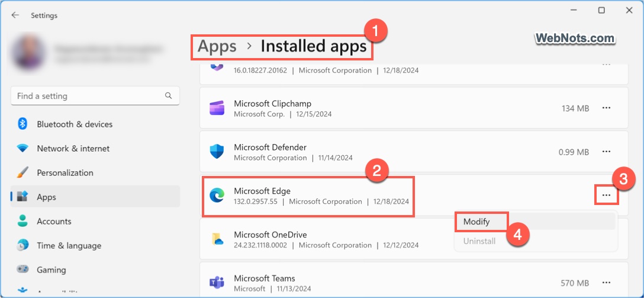644x298 pixels.
Task: Click the Microsoft Edge app icon
Action: 217,196
